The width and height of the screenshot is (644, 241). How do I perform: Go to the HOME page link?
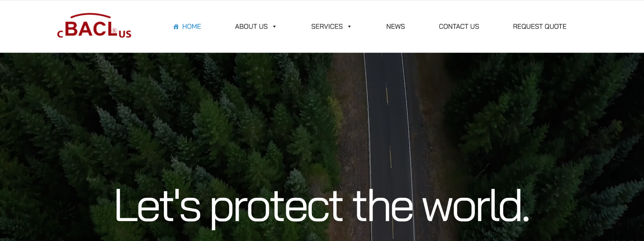click(x=192, y=26)
